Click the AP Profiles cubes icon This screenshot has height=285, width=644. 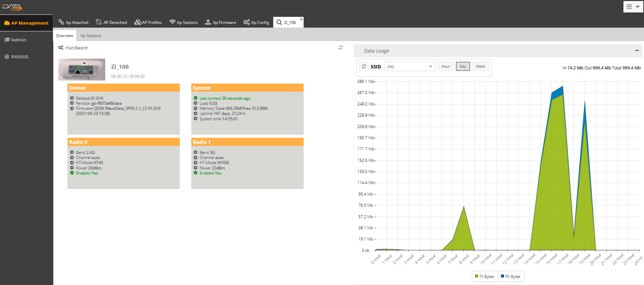[x=138, y=22]
